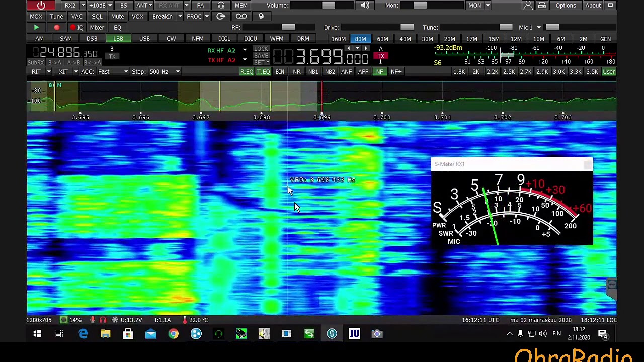Mute audio with the speaker icon
Viewport: 644px width, 362px height.
point(365,5)
